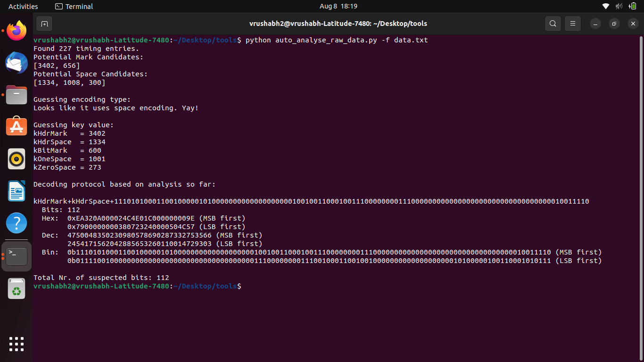Screen dimensions: 644x362
Task: Show the Applications grid
Action: [17, 344]
